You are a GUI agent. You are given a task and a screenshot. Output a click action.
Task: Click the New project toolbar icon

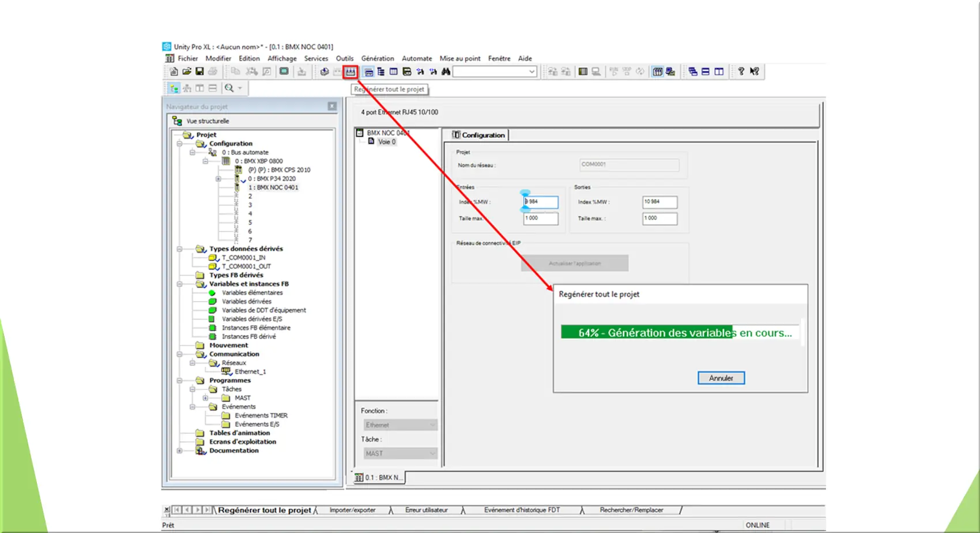(x=174, y=72)
